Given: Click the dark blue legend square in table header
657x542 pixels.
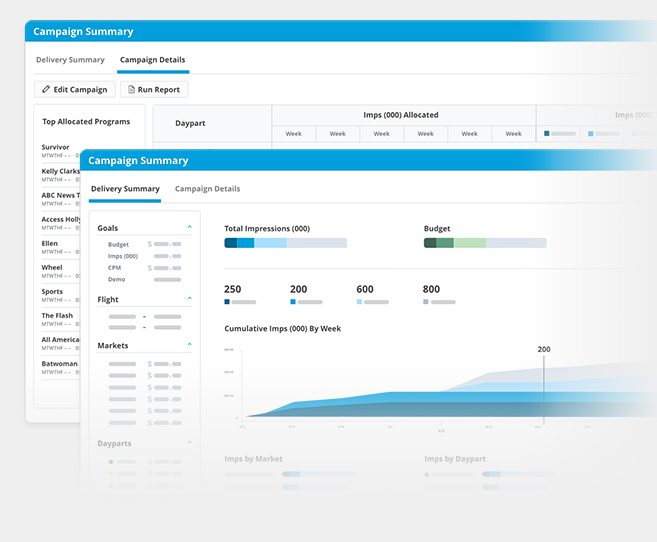Looking at the screenshot, I should [546, 134].
